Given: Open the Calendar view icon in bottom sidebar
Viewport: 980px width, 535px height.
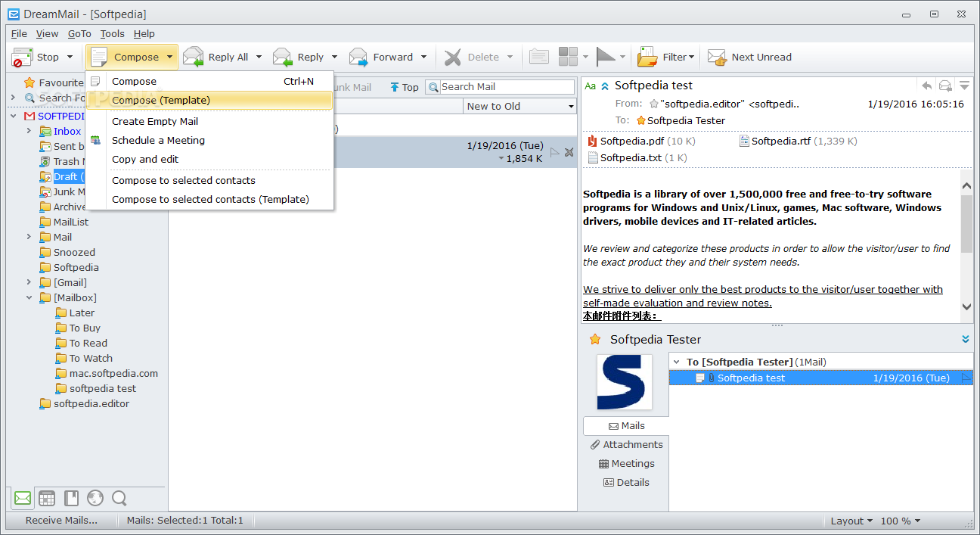Looking at the screenshot, I should [47, 498].
